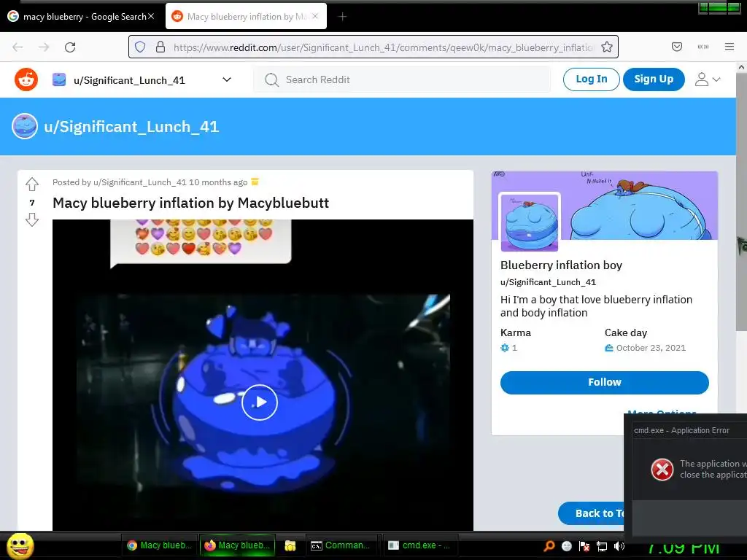Viewport: 747px width, 560px height.
Task: Open the profile card avatar thumbnail
Action: point(530,222)
